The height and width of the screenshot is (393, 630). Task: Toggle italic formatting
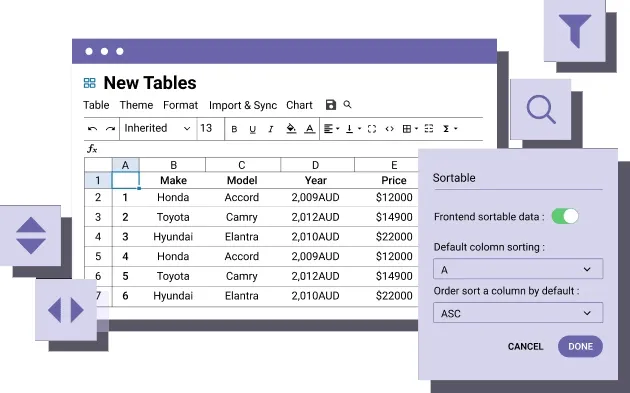pyautogui.click(x=271, y=129)
